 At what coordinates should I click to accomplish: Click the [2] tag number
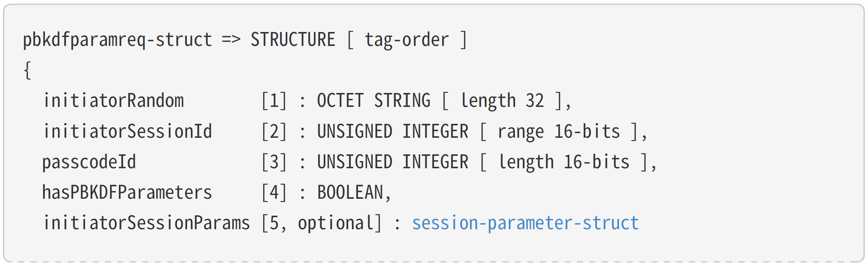(274, 131)
